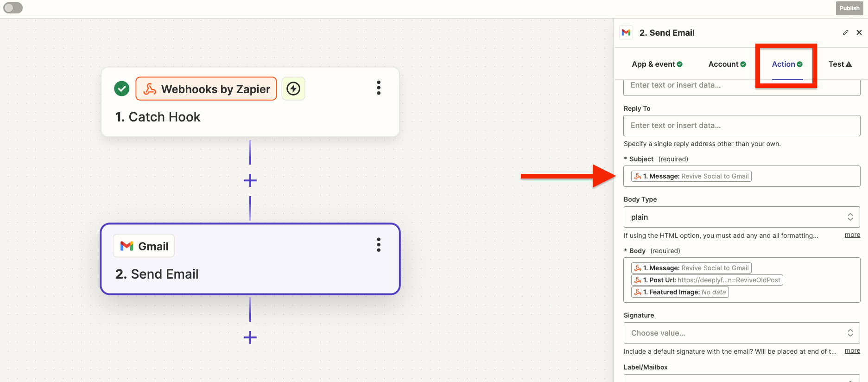Image resolution: width=868 pixels, height=382 pixels.
Task: Open the Signature dropdown
Action: (741, 333)
